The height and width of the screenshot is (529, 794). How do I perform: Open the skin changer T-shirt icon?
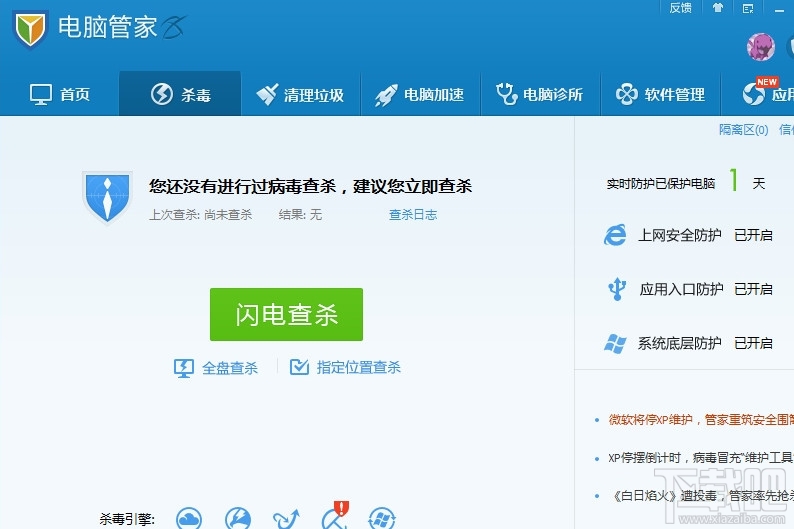pyautogui.click(x=718, y=8)
